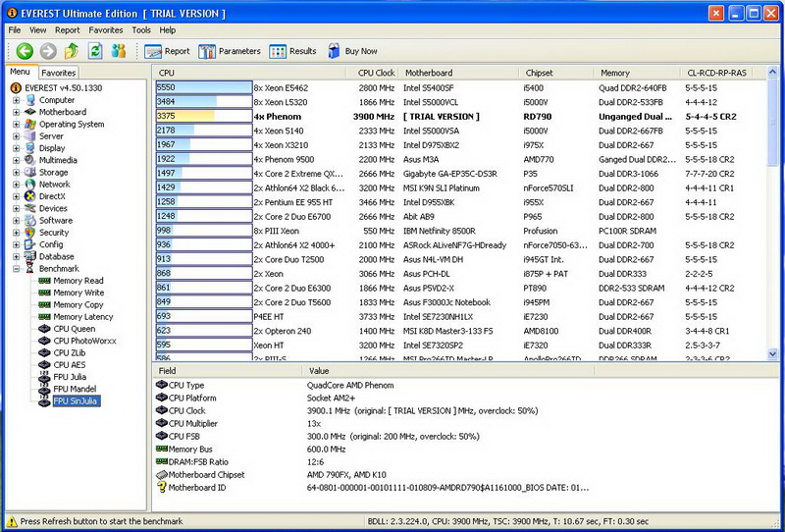Viewport: 785px width, 532px height.
Task: Click the DirectX icon in tree
Action: click(30, 196)
